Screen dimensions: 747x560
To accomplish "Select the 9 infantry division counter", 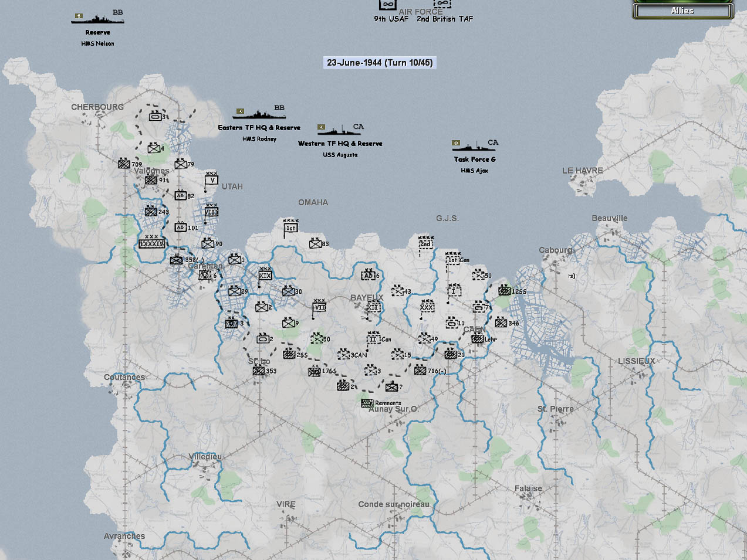I will (x=288, y=322).
